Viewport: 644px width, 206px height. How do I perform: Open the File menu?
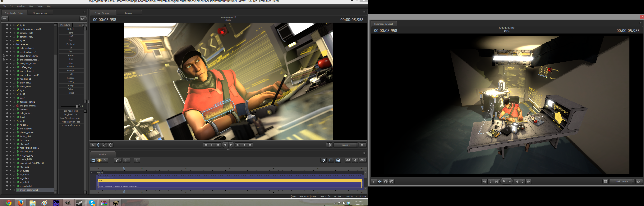[4, 6]
